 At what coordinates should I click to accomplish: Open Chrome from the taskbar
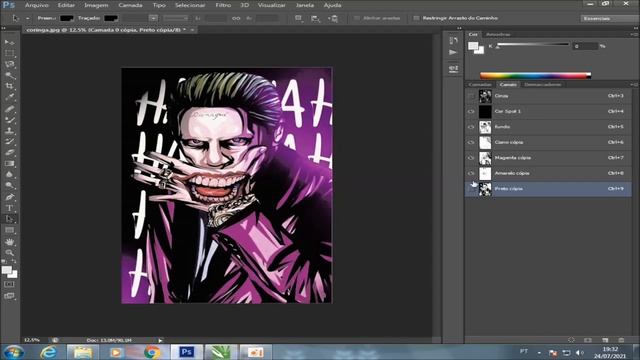tap(152, 352)
